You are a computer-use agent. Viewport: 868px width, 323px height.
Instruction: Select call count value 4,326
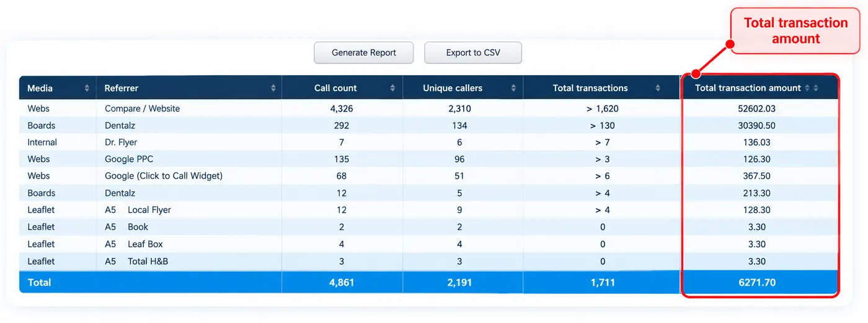pyautogui.click(x=342, y=108)
